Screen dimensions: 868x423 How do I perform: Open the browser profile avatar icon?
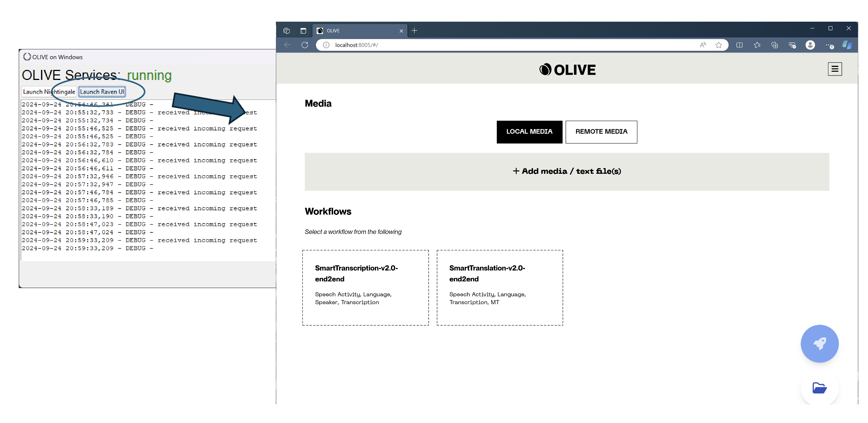point(810,45)
